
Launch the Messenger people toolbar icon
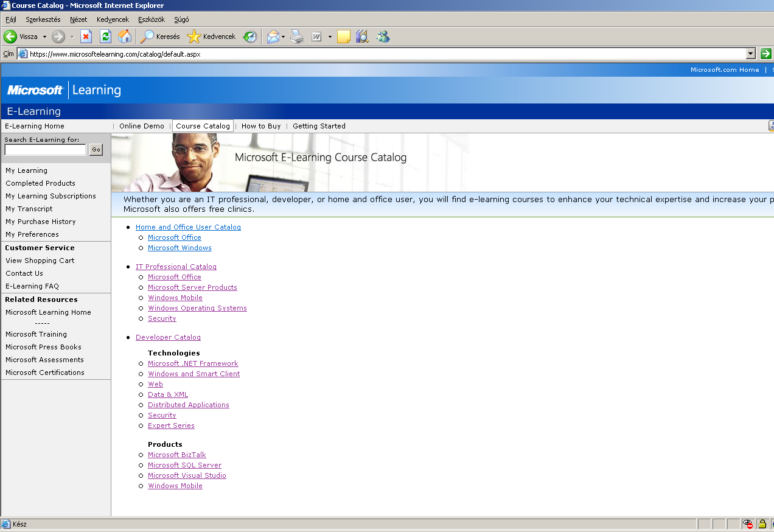pos(383,37)
